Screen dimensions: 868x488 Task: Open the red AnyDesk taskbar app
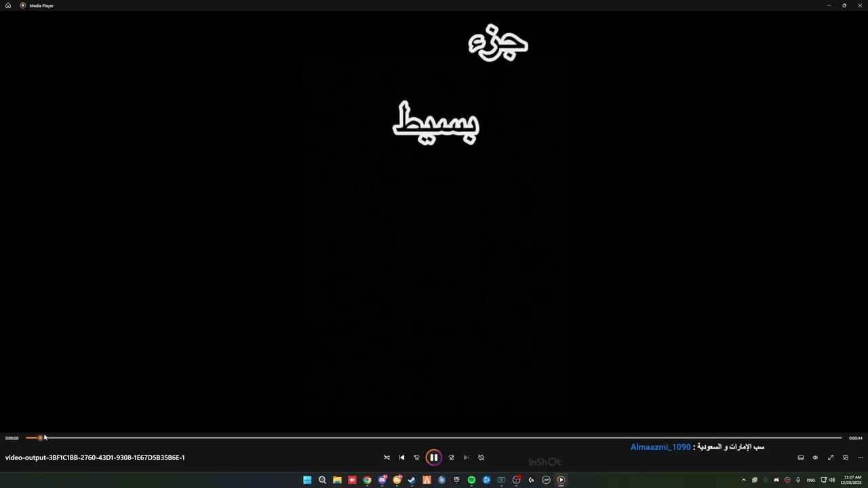[352, 480]
